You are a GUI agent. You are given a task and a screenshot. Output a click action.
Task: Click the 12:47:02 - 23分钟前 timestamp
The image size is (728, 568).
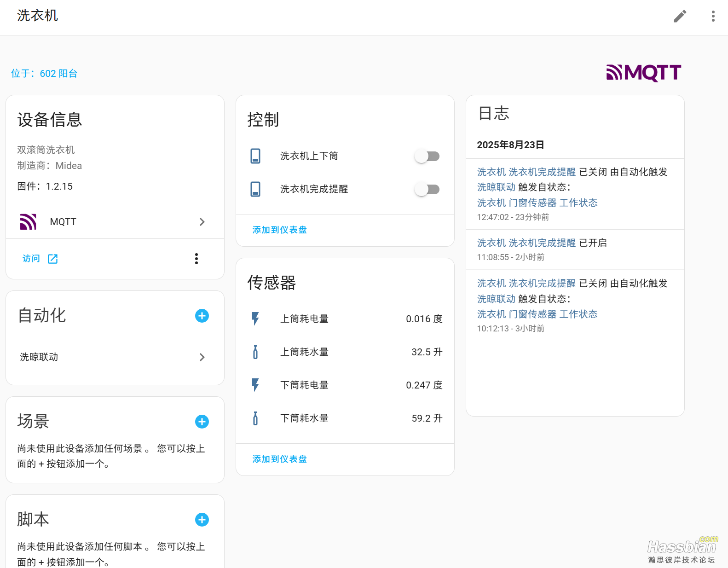513,217
